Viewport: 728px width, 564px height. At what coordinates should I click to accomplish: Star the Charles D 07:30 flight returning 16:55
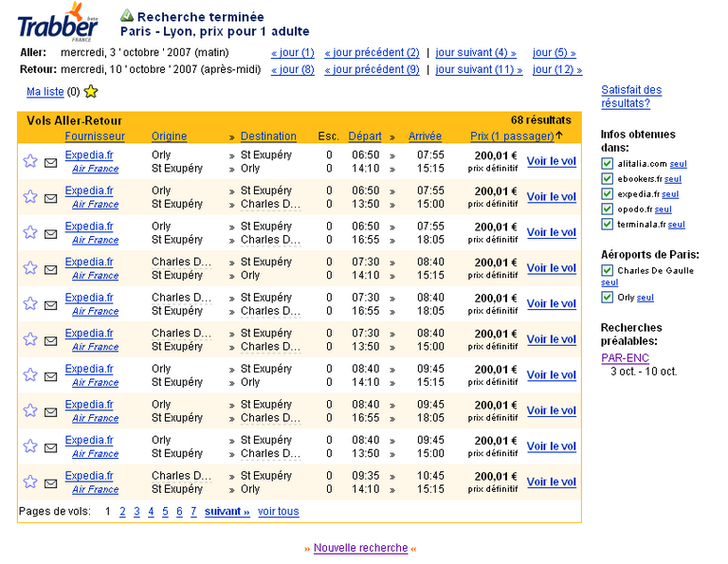click(30, 304)
